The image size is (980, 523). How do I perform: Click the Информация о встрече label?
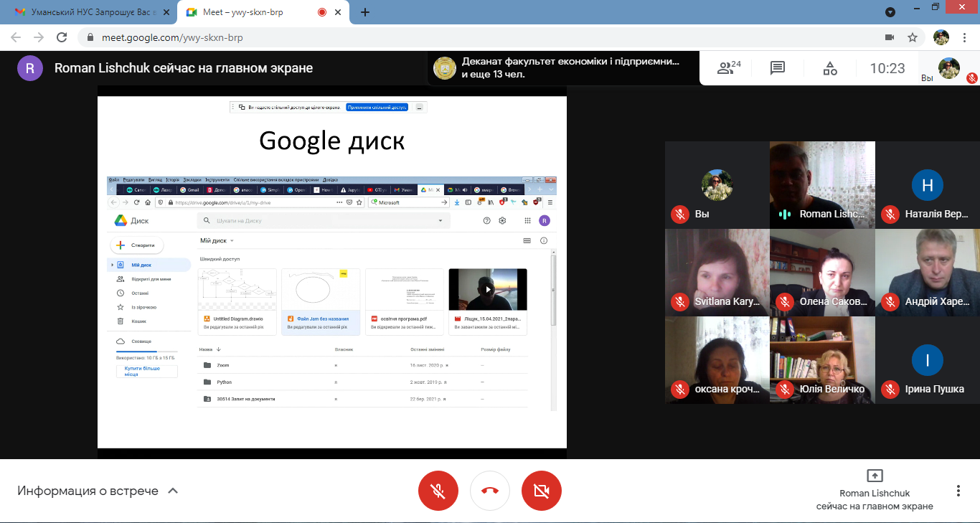[x=88, y=491]
